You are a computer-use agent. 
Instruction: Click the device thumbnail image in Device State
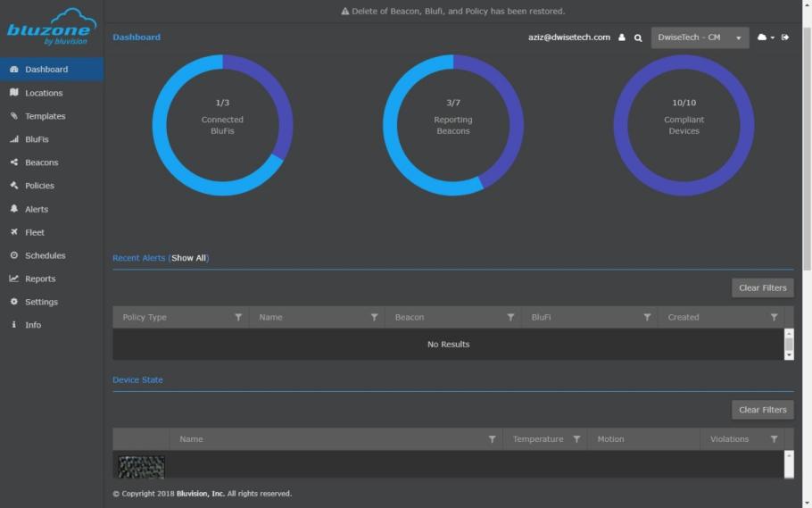coord(142,466)
